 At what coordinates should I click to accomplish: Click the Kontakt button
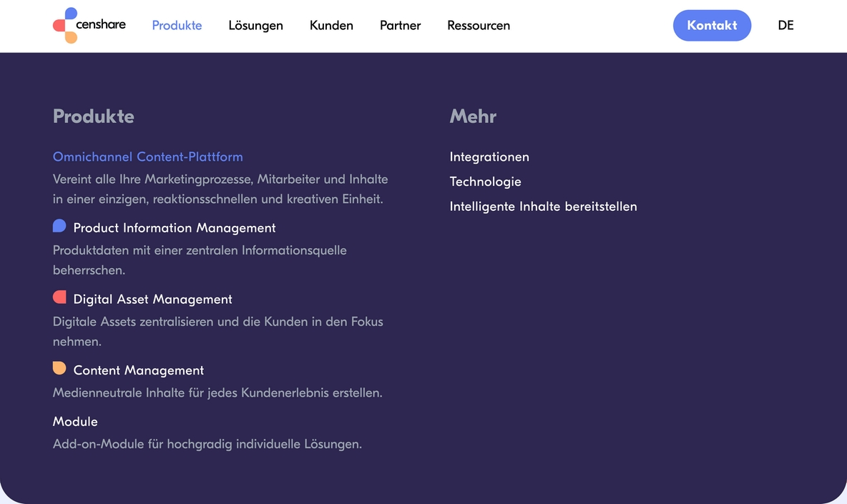(712, 25)
